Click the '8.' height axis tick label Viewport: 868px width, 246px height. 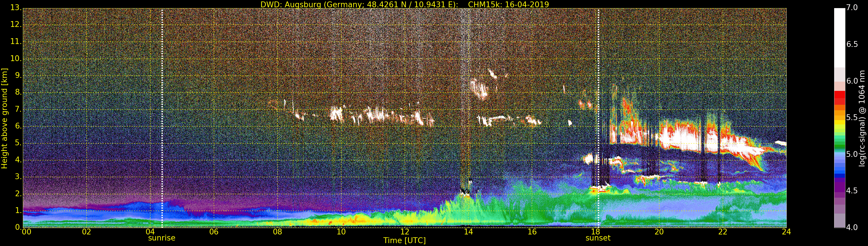point(18,92)
